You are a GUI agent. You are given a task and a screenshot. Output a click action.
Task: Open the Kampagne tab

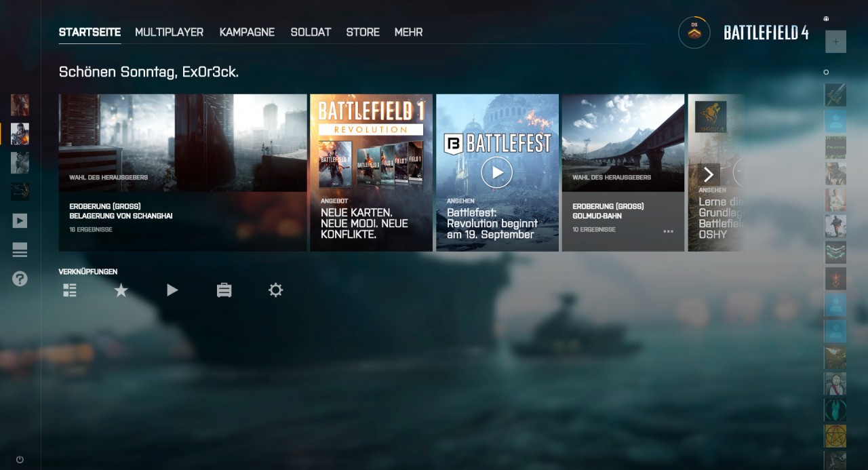[x=247, y=32]
